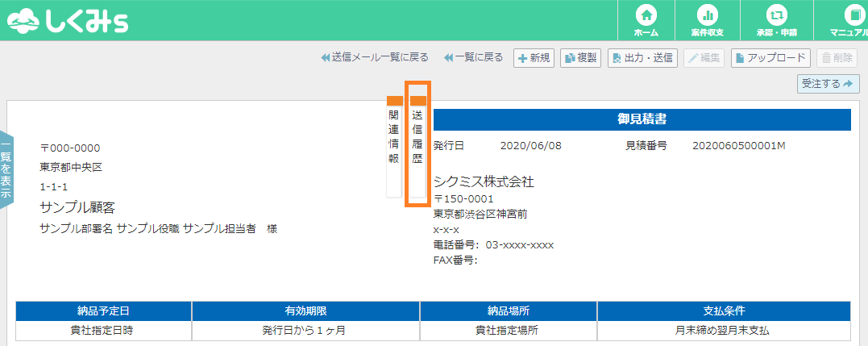Go back via 送信メール一覧に戻る

(x=375, y=57)
